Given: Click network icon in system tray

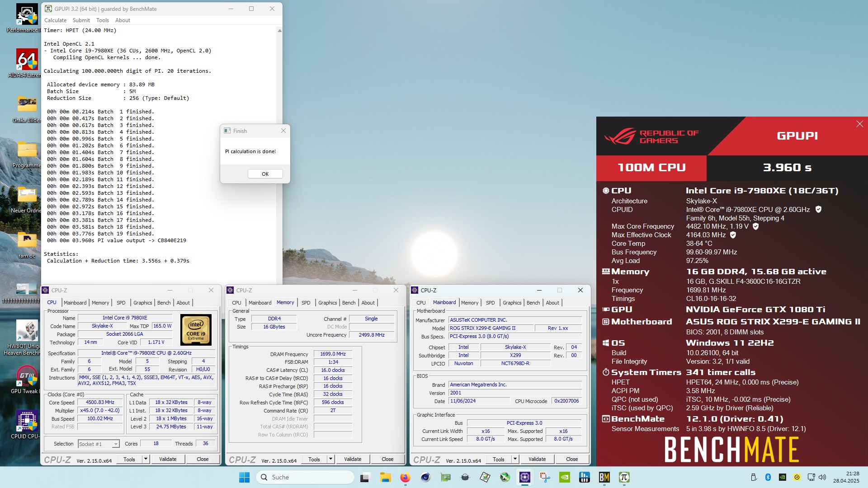Looking at the screenshot, I should pyautogui.click(x=811, y=477).
